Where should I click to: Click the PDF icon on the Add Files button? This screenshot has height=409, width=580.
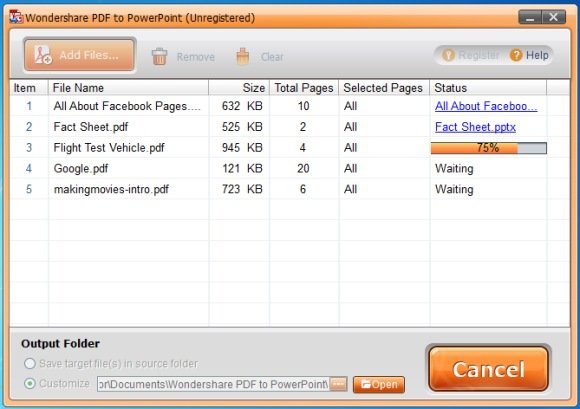(43, 55)
